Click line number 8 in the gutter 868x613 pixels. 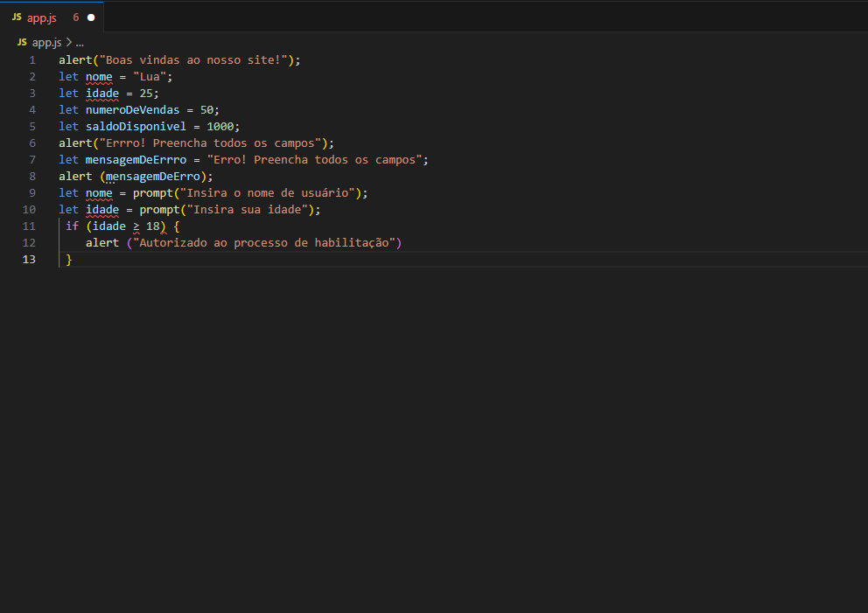click(32, 176)
